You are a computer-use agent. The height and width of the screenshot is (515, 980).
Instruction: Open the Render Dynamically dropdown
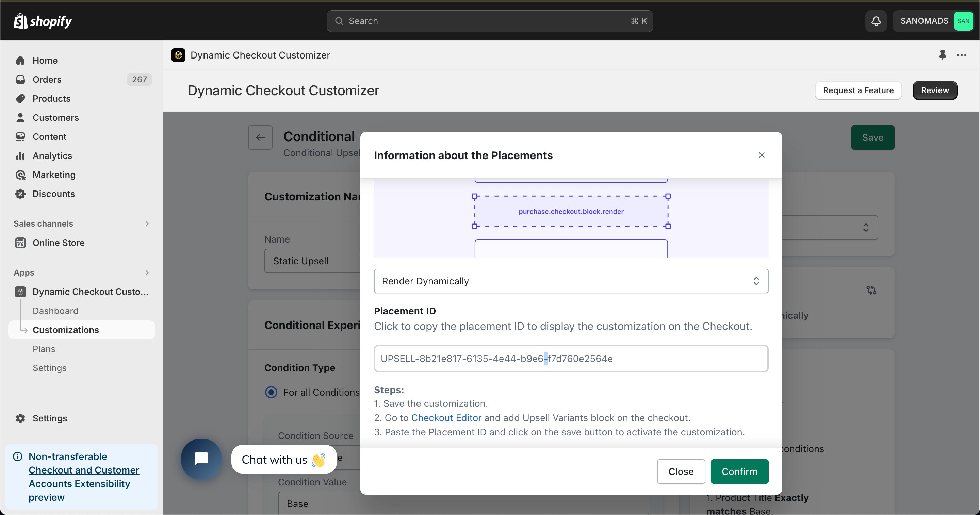(571, 281)
